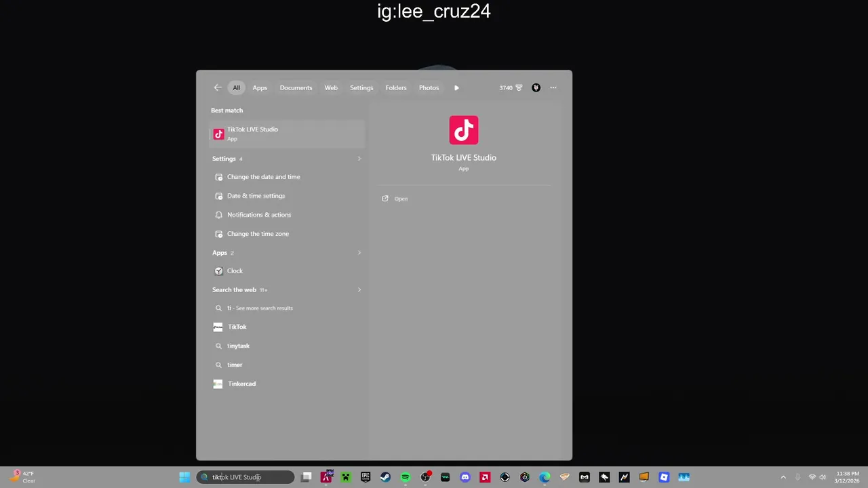The height and width of the screenshot is (488, 868).
Task: Open Date & time settings
Action: (x=288, y=196)
